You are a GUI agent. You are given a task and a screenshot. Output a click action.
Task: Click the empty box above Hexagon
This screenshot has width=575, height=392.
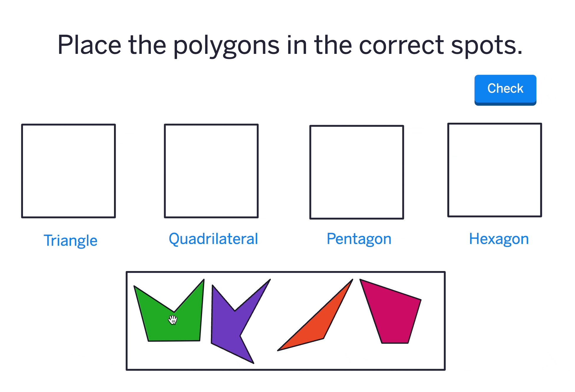pos(494,170)
